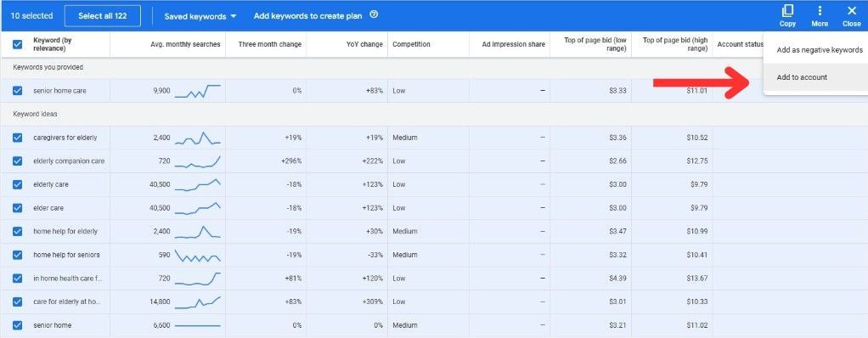The width and height of the screenshot is (868, 338).
Task: Click Top of page bid (high range) header
Action: click(x=674, y=44)
